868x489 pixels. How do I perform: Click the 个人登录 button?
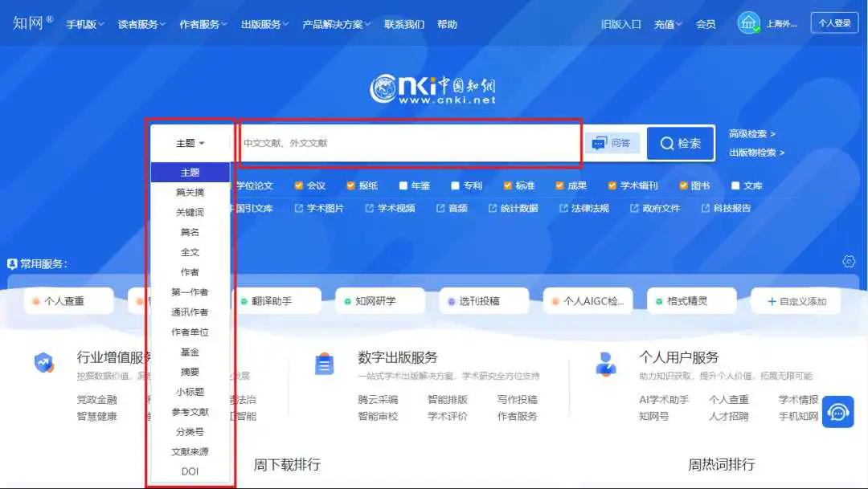click(834, 23)
